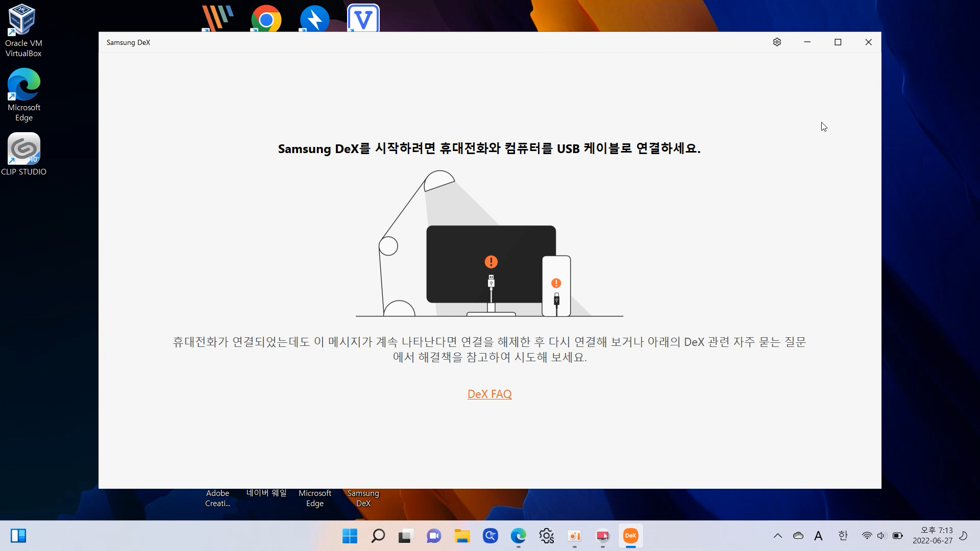980x551 pixels.
Task: Open Wi-Fi volume battery quick settings
Action: pos(882,536)
